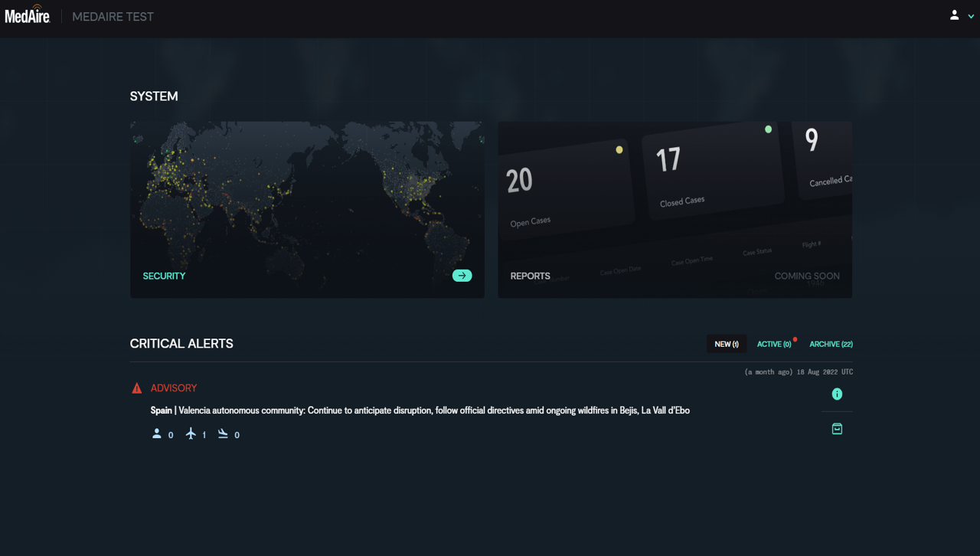The height and width of the screenshot is (556, 980).
Task: Click the arrival/ship icon showing 0
Action: pyautogui.click(x=224, y=433)
